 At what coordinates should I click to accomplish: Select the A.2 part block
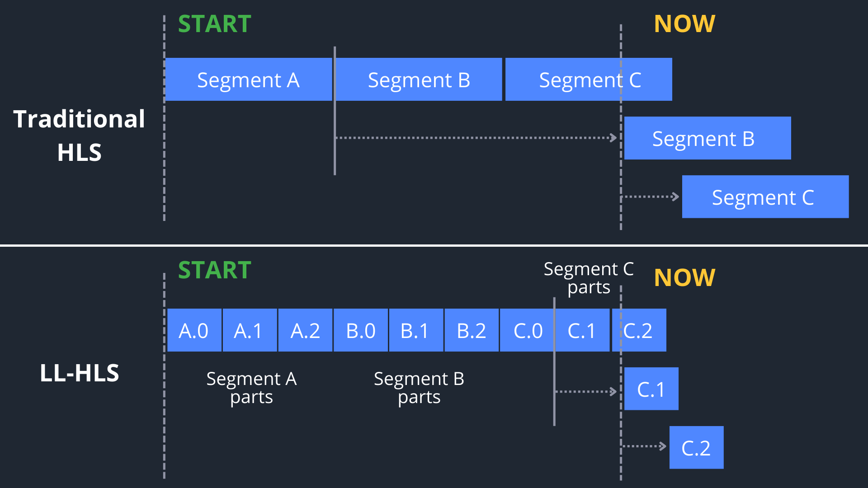click(305, 330)
